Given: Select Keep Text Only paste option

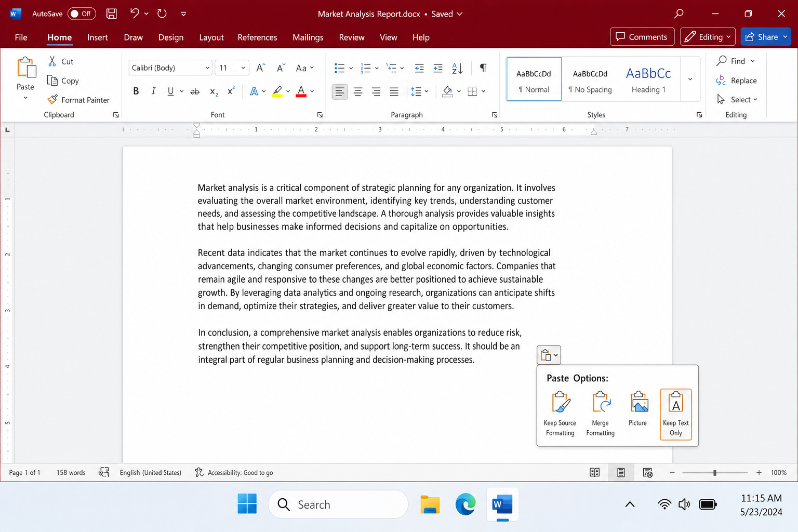Looking at the screenshot, I should coord(676,414).
